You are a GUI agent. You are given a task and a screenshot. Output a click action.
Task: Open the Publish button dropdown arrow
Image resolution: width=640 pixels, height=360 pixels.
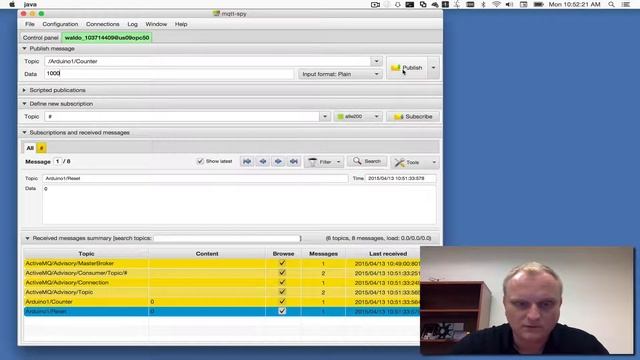point(433,68)
